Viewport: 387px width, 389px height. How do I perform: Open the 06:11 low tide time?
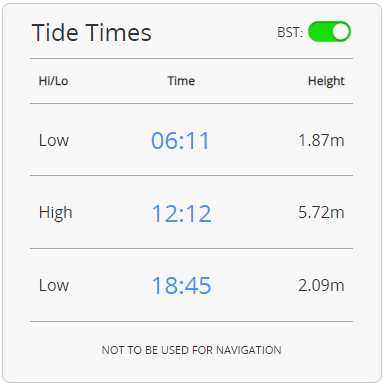coord(180,140)
